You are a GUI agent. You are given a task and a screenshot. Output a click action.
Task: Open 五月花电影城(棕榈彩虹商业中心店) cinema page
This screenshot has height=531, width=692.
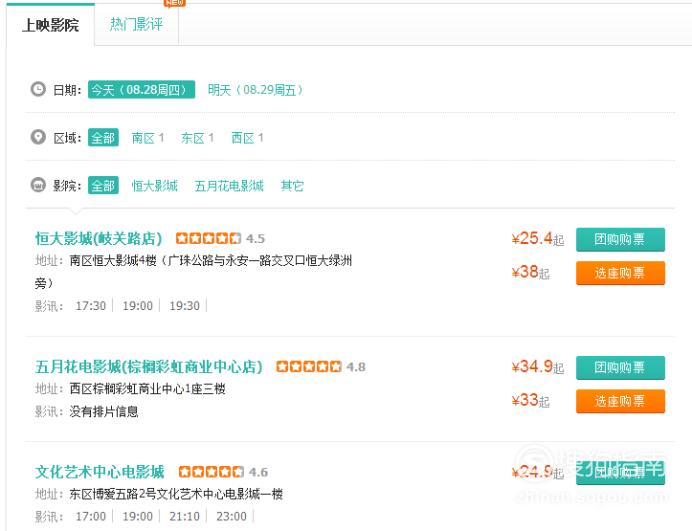149,366
